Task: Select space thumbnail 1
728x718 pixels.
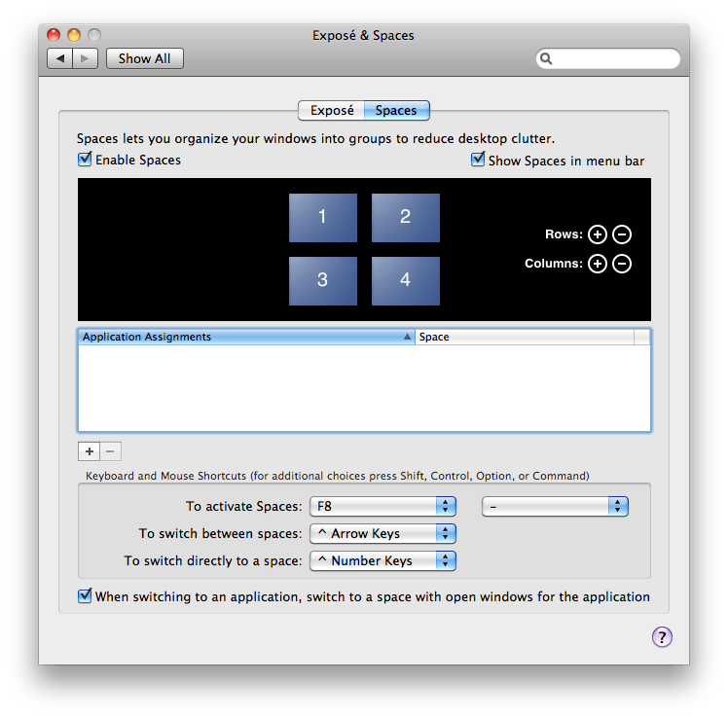Action: pyautogui.click(x=323, y=218)
